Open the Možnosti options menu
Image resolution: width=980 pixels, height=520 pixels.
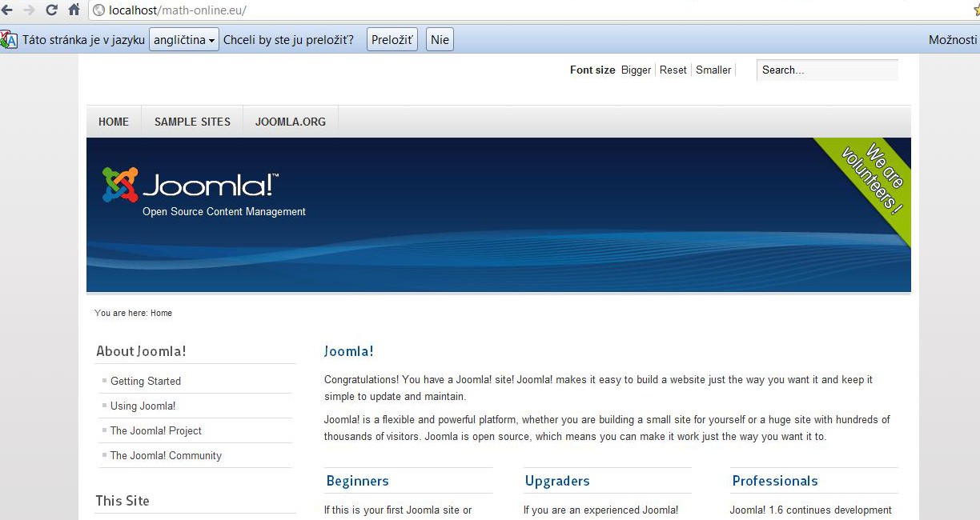pos(952,40)
